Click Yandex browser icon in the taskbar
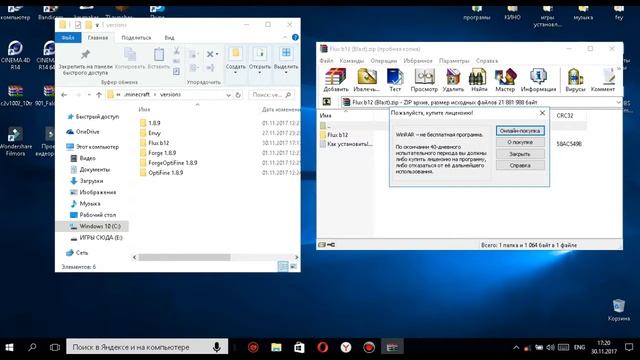This screenshot has width=640, height=360. (346, 347)
